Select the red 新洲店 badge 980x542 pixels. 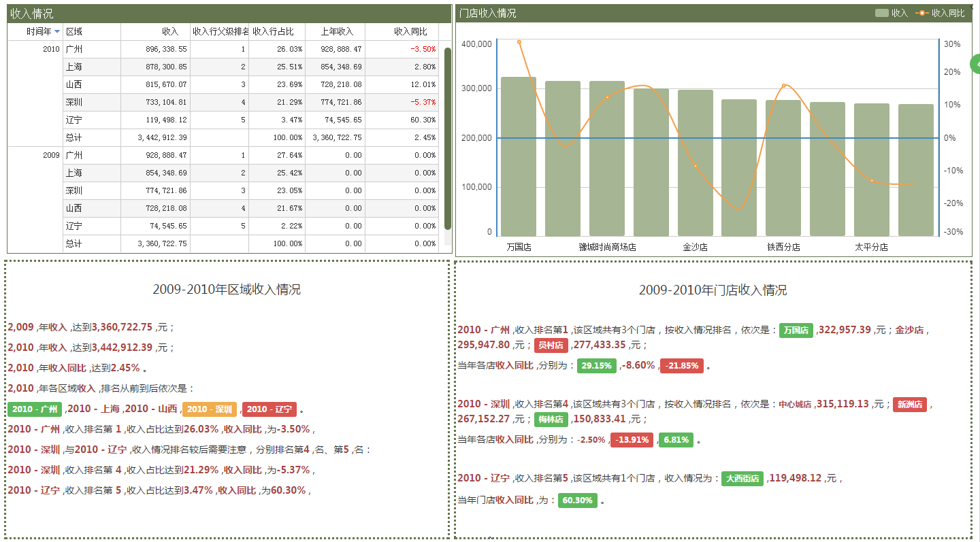(x=910, y=405)
